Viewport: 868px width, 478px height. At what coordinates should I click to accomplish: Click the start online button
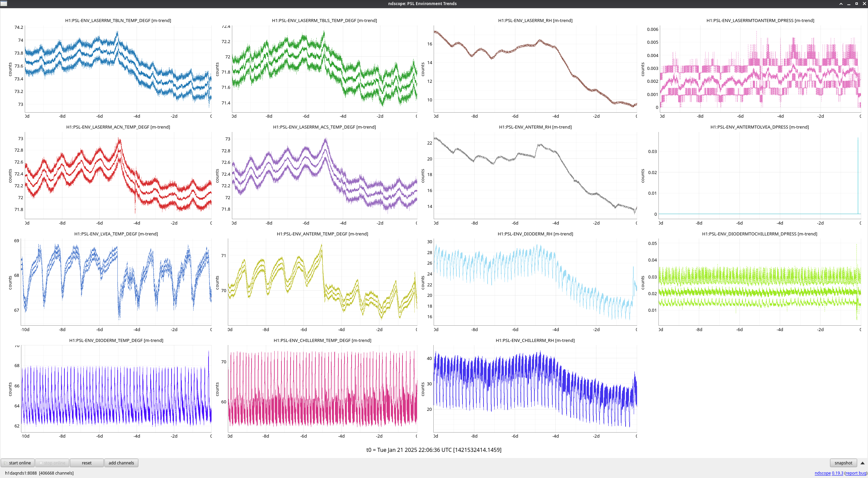[x=18, y=463]
